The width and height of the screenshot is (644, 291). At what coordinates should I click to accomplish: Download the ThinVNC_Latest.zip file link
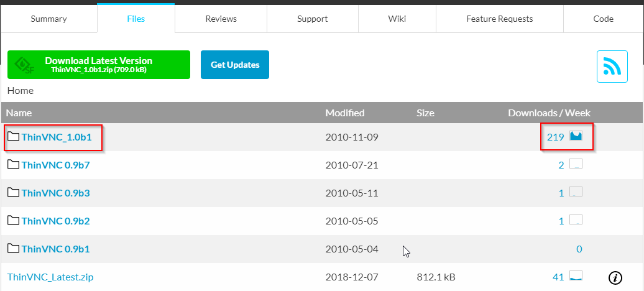[50, 277]
